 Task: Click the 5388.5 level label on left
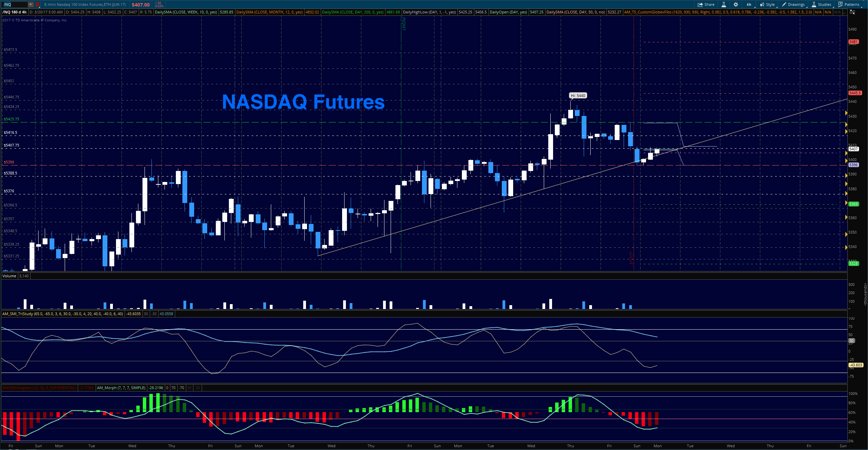[x=10, y=173]
